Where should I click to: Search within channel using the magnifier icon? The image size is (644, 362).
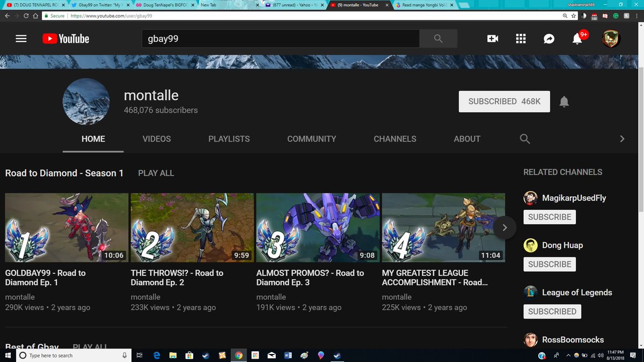click(525, 139)
